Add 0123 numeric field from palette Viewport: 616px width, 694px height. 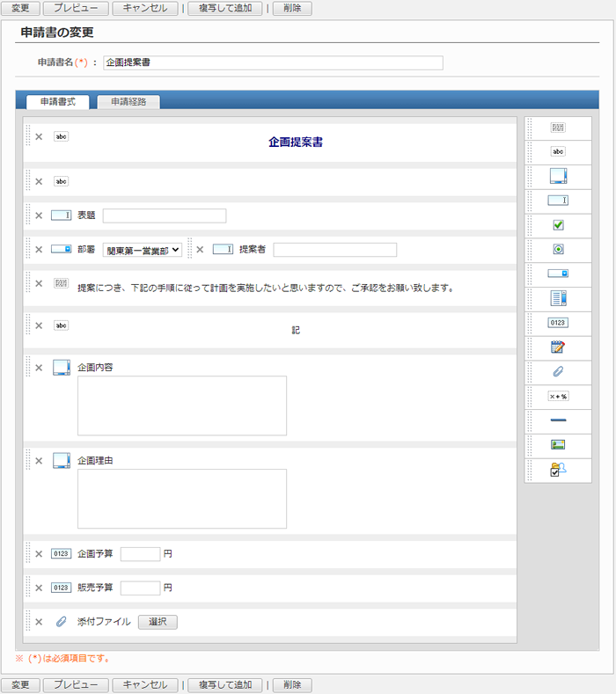point(558,323)
